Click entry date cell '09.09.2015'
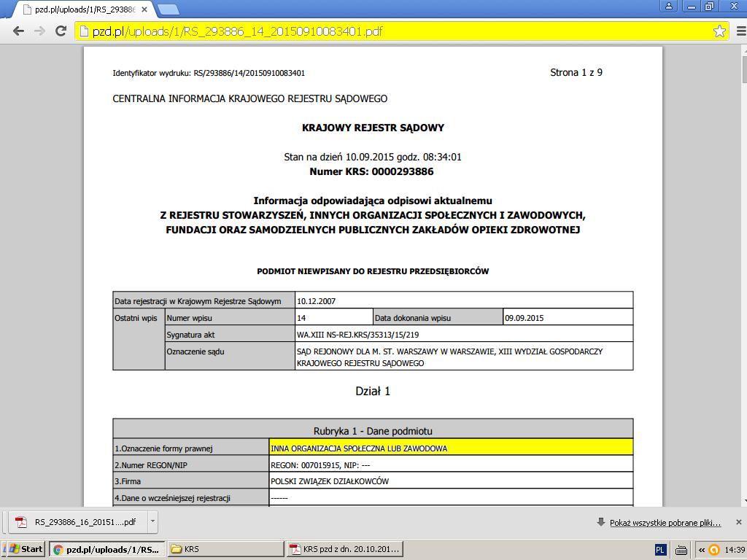 [568, 318]
